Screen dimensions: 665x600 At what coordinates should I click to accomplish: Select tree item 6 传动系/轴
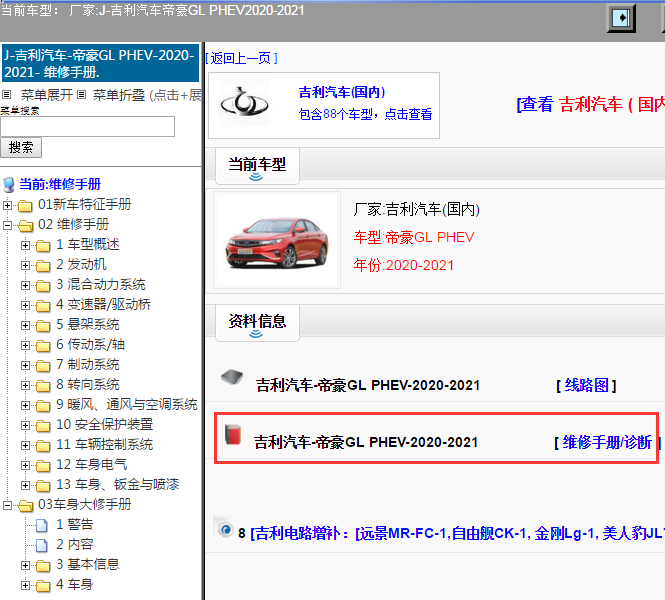point(90,345)
